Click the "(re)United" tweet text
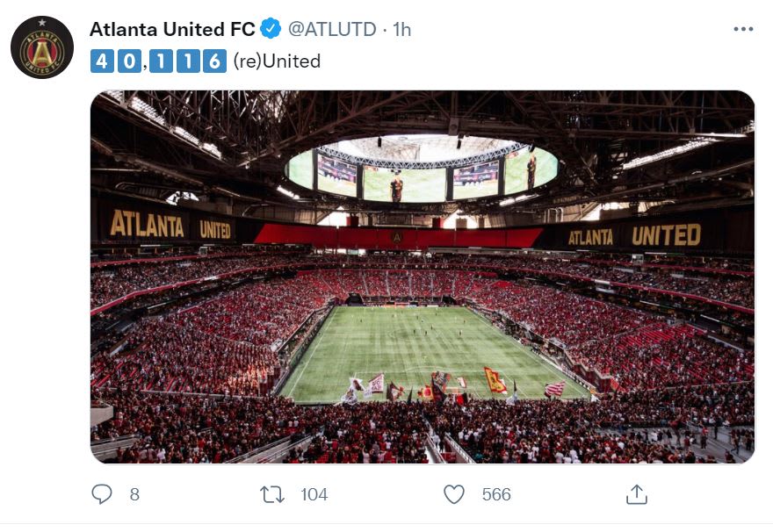The height and width of the screenshot is (532, 773). tap(277, 61)
